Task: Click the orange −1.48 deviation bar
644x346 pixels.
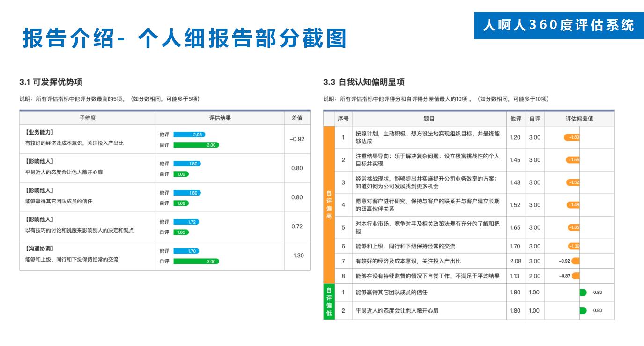Action: (x=573, y=205)
